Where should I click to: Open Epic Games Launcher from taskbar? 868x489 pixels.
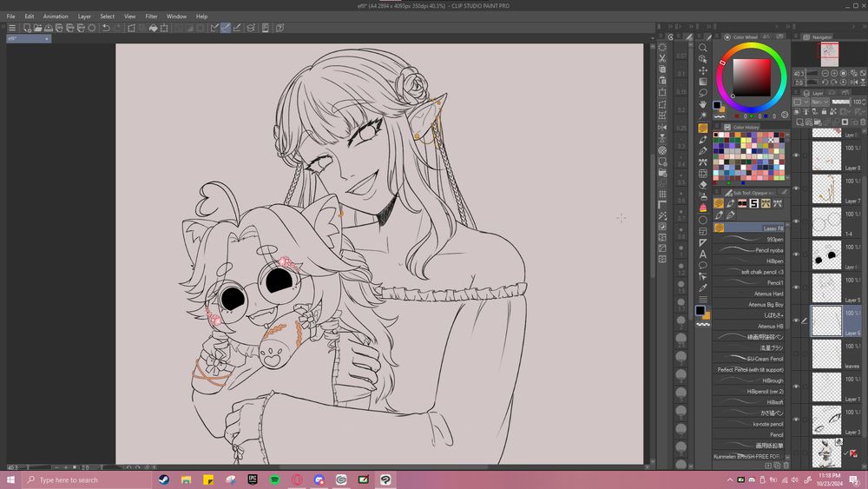[253, 479]
